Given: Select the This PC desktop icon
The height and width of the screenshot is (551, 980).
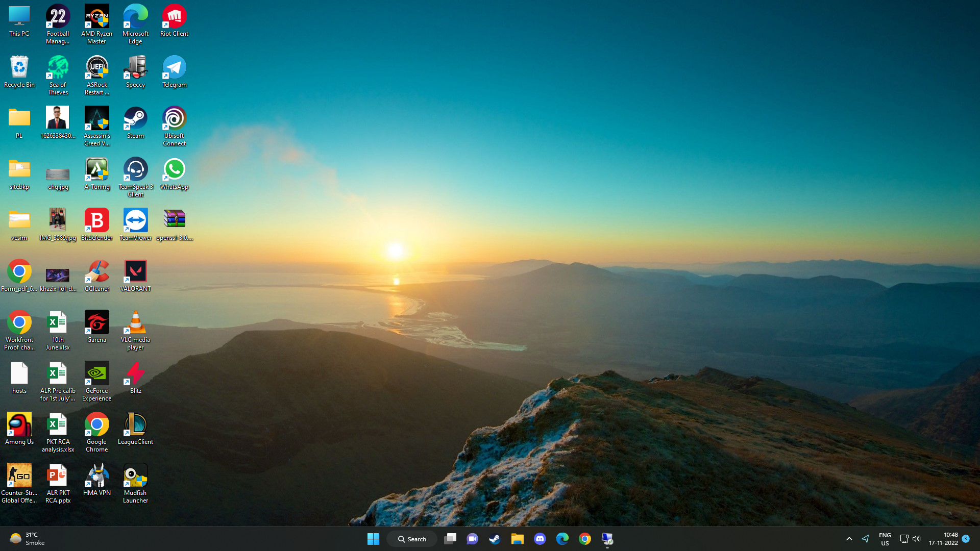Looking at the screenshot, I should 19,21.
